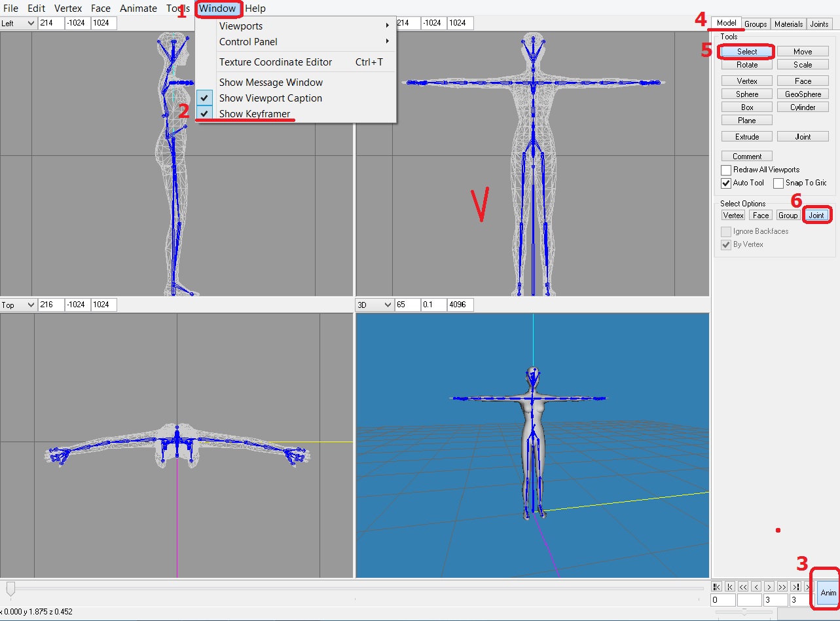Step back one frame
This screenshot has width=840, height=621.
tap(756, 587)
